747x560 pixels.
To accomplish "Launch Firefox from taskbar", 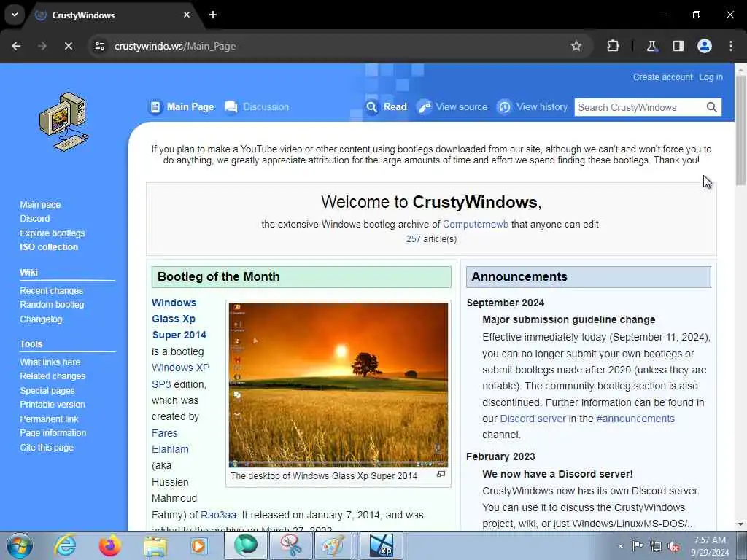I will click(x=109, y=545).
